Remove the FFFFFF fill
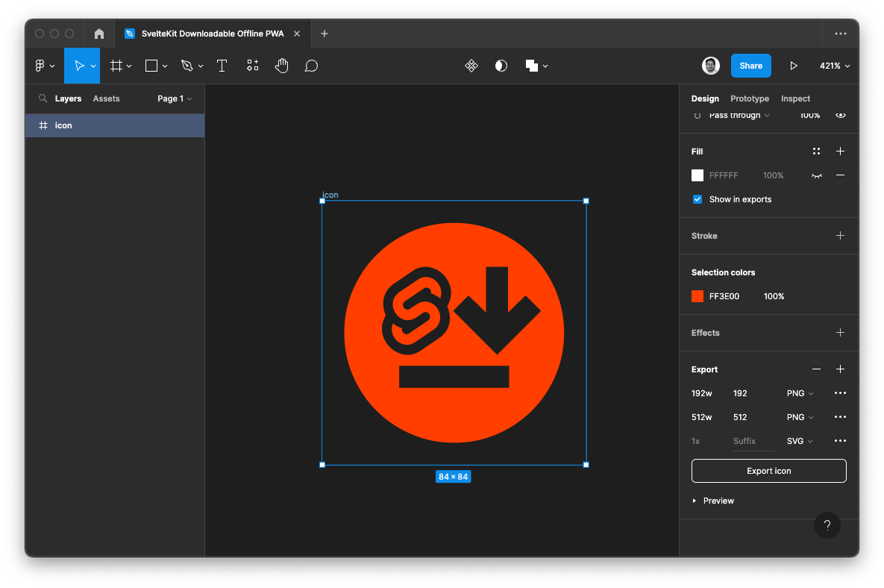Screen dimensions: 884x588 pyautogui.click(x=840, y=175)
